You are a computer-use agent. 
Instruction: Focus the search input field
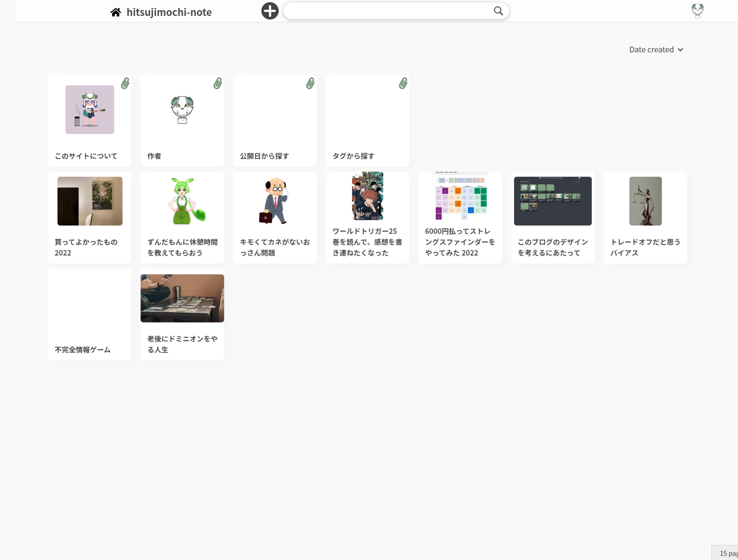pos(387,11)
